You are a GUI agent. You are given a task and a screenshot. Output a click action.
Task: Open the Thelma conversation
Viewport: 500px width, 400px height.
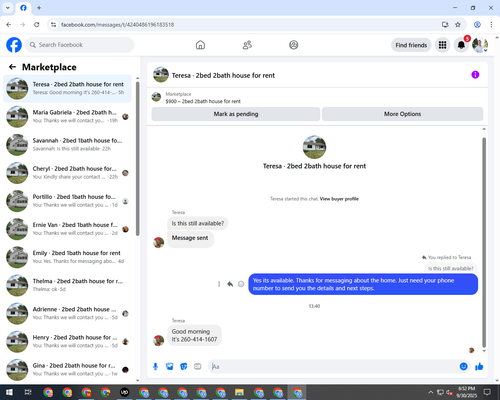[x=67, y=285]
